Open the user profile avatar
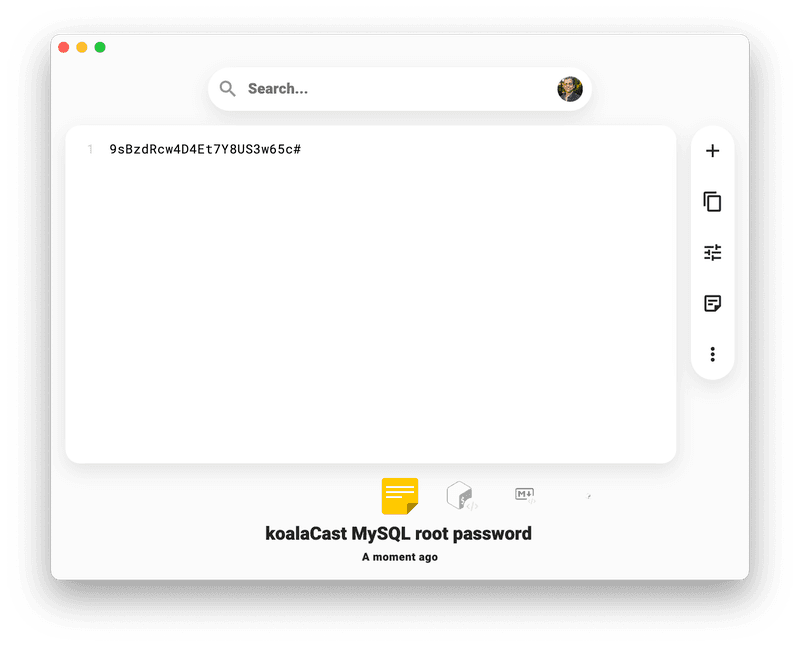800x647 pixels. tap(570, 89)
